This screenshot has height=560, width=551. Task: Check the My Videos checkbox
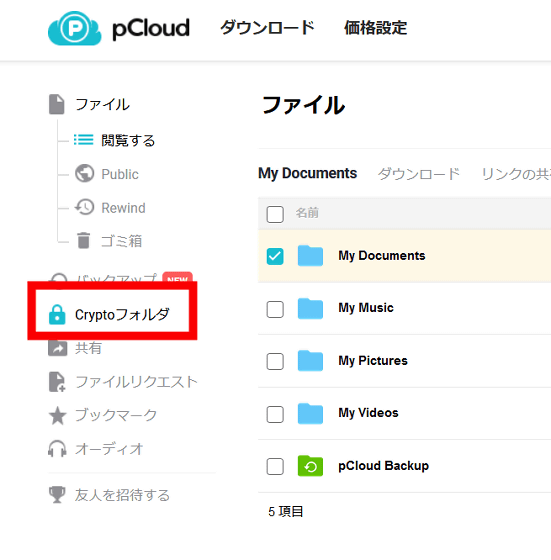[275, 414]
